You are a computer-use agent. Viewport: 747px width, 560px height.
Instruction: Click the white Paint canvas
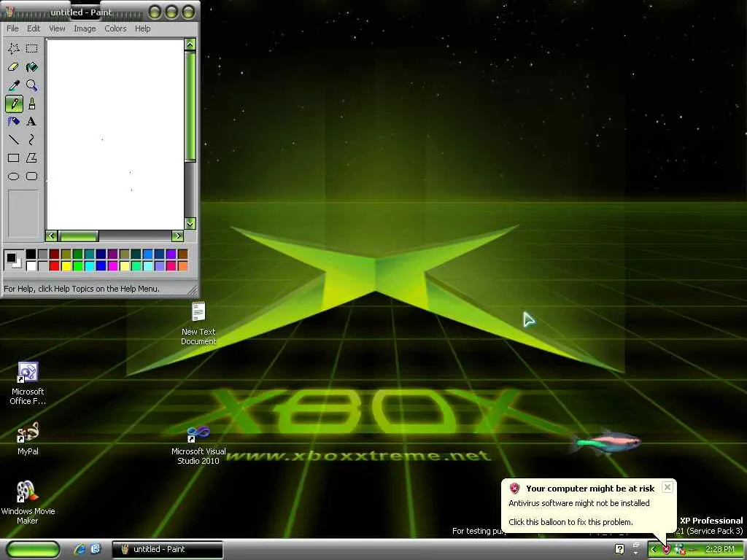point(115,135)
